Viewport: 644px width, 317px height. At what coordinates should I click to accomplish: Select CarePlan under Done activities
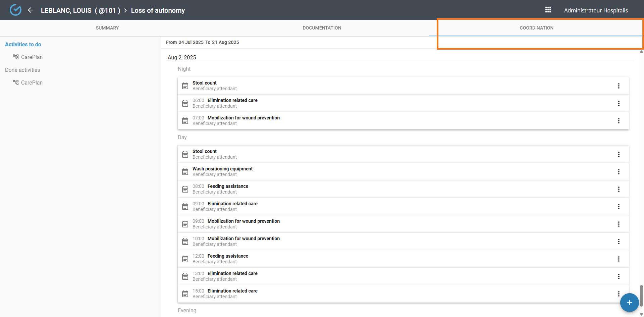click(32, 83)
